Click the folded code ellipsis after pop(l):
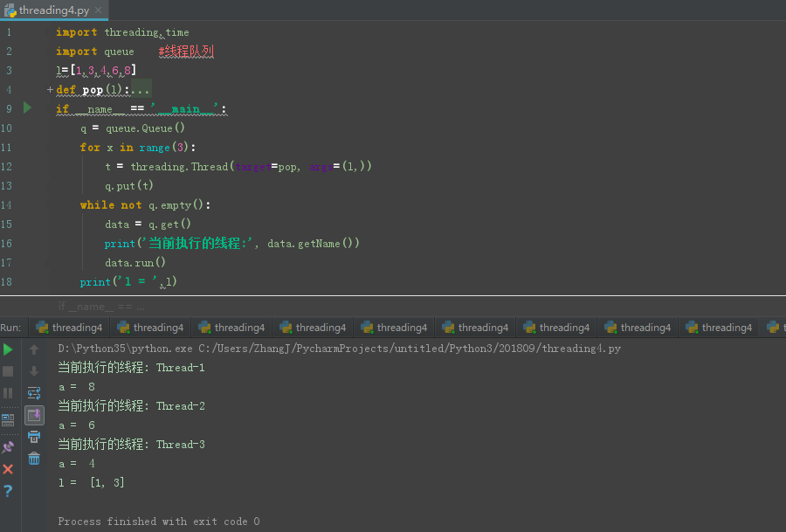The width and height of the screenshot is (786, 532). coord(140,90)
